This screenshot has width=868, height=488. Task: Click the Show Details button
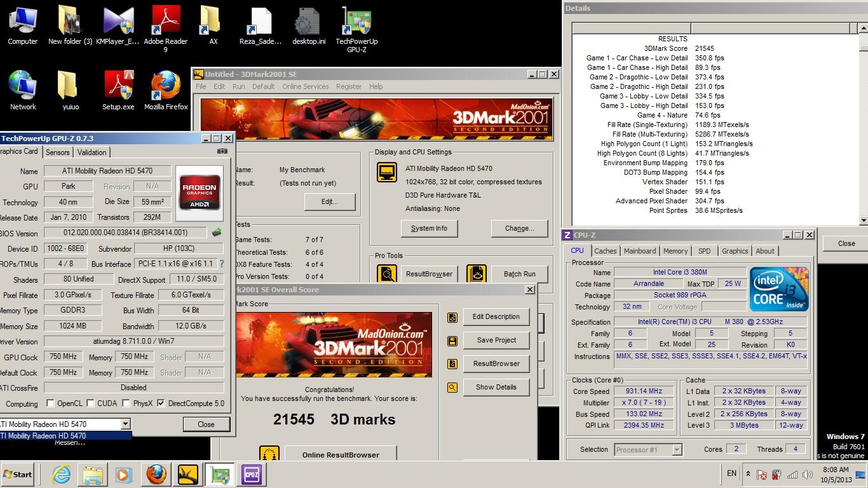pyautogui.click(x=496, y=387)
